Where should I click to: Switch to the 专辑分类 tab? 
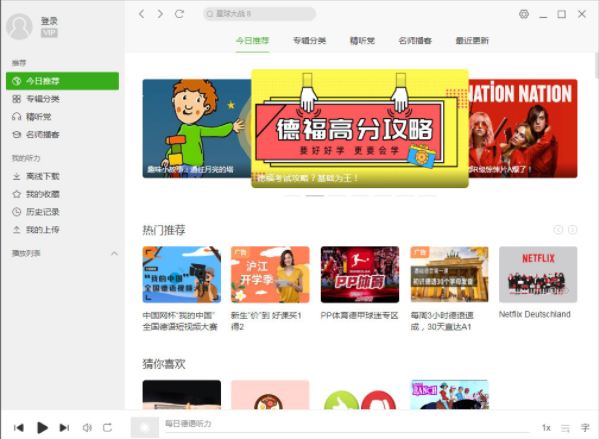pos(309,40)
